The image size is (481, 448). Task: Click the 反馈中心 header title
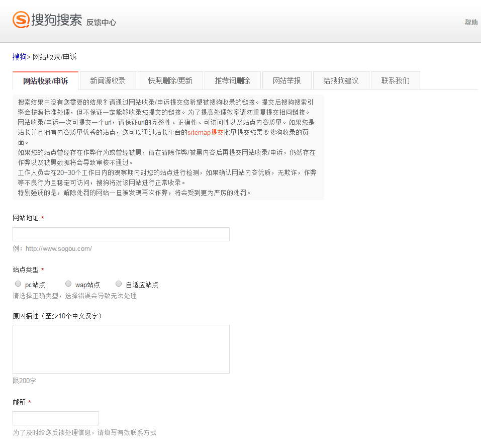101,23
